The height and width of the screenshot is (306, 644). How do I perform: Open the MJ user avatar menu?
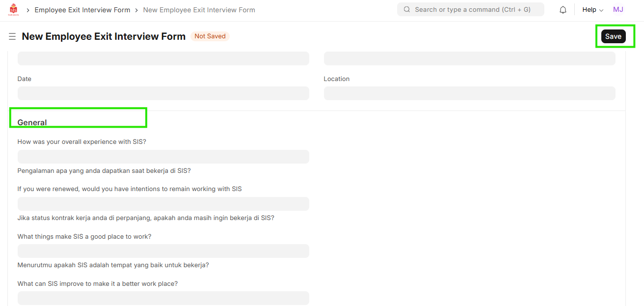[618, 10]
